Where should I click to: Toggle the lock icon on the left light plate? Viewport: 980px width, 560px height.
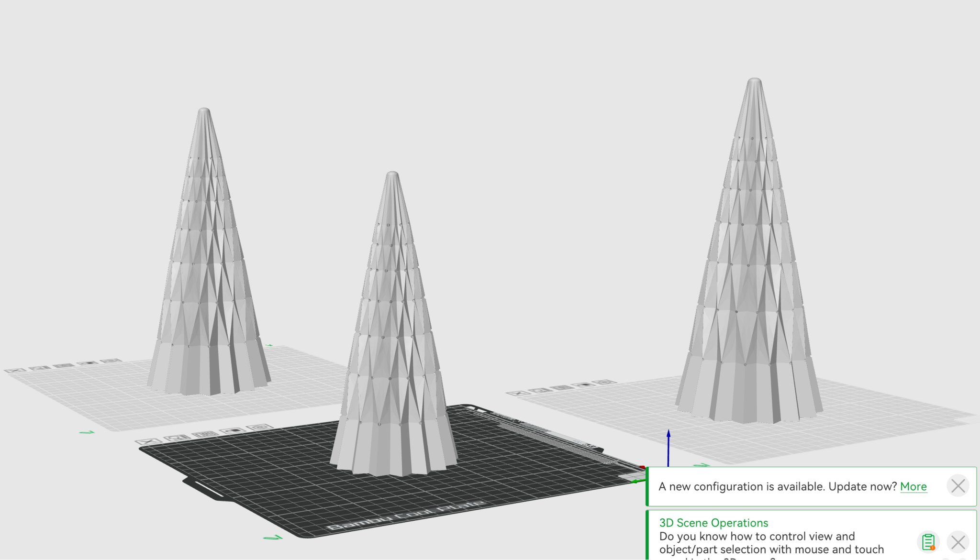[88, 363]
